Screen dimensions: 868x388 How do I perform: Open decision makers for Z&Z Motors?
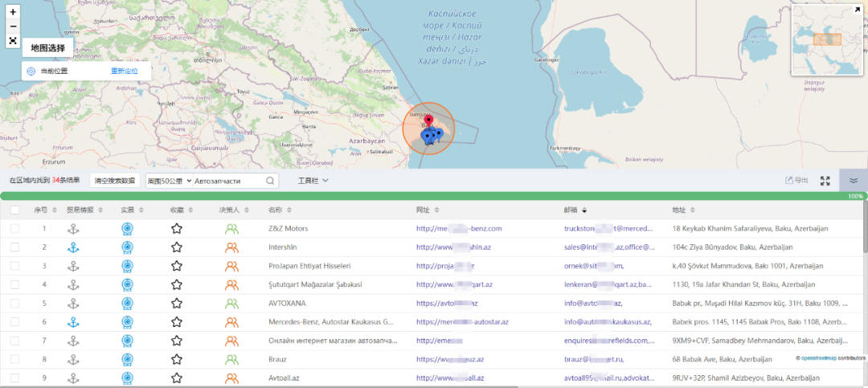pos(232,229)
